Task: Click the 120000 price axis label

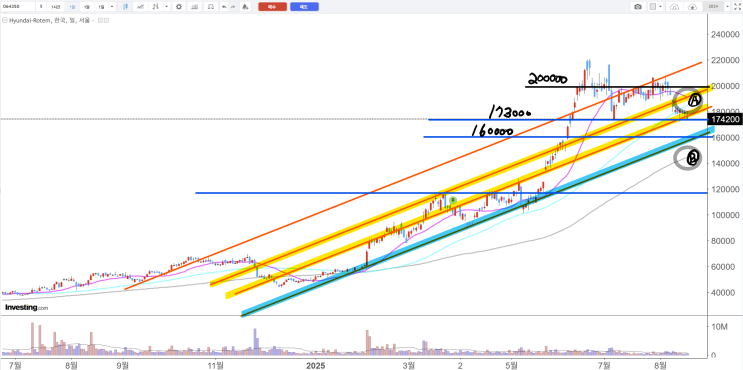Action: click(726, 190)
